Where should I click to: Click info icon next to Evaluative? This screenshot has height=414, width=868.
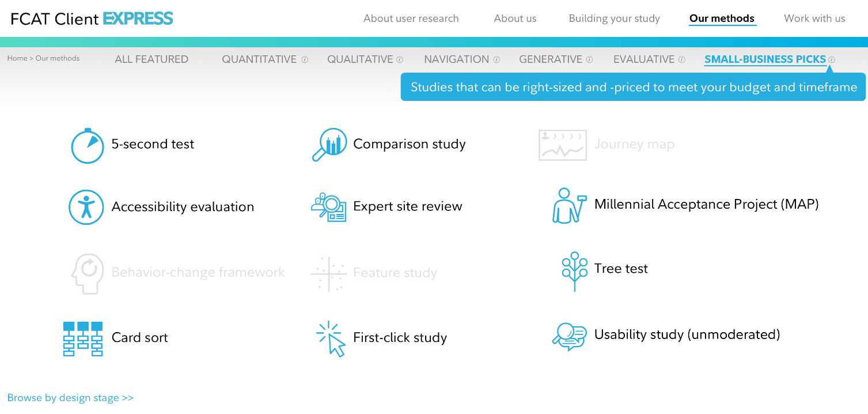coord(682,59)
